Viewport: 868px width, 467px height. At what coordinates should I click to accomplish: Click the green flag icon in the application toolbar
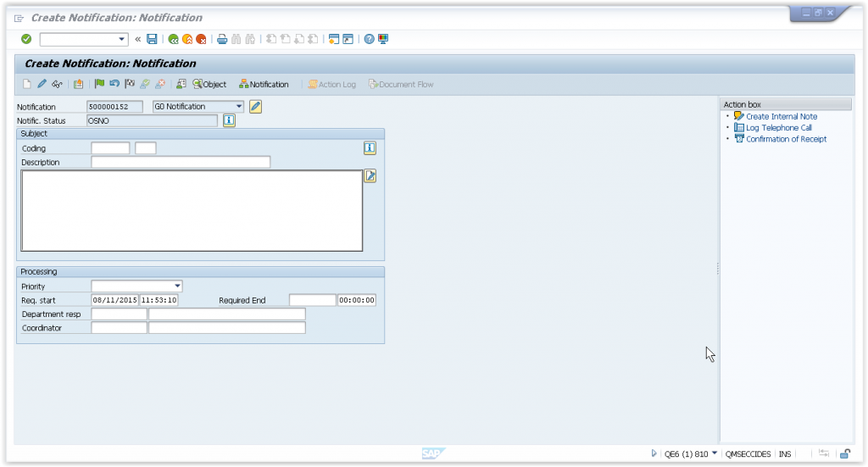[99, 84]
